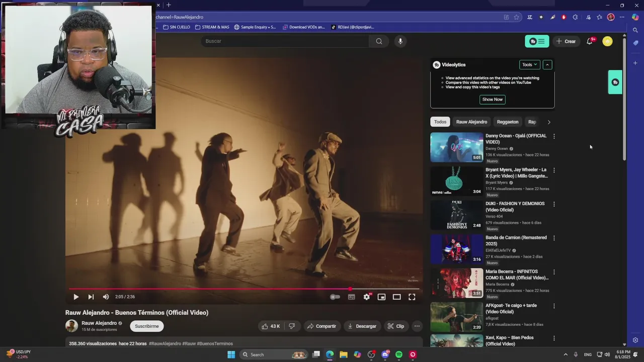Open the STREAM & MAS bookmark folder

coord(212,27)
